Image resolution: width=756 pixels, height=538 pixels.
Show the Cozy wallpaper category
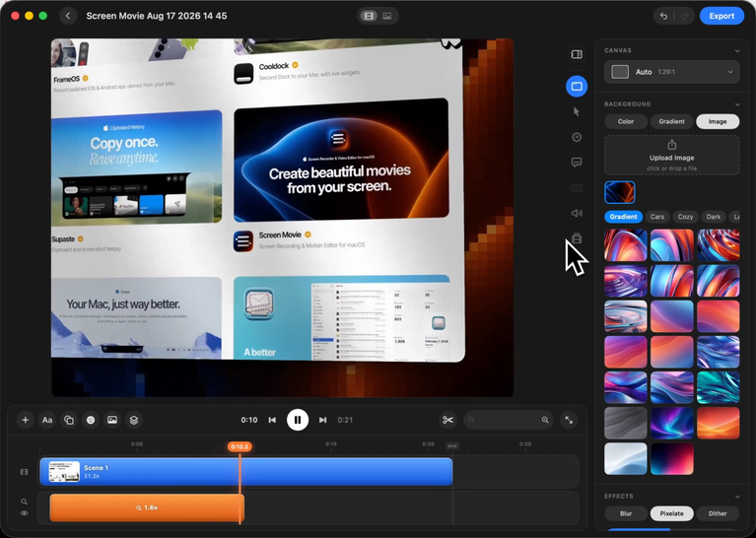click(x=685, y=217)
